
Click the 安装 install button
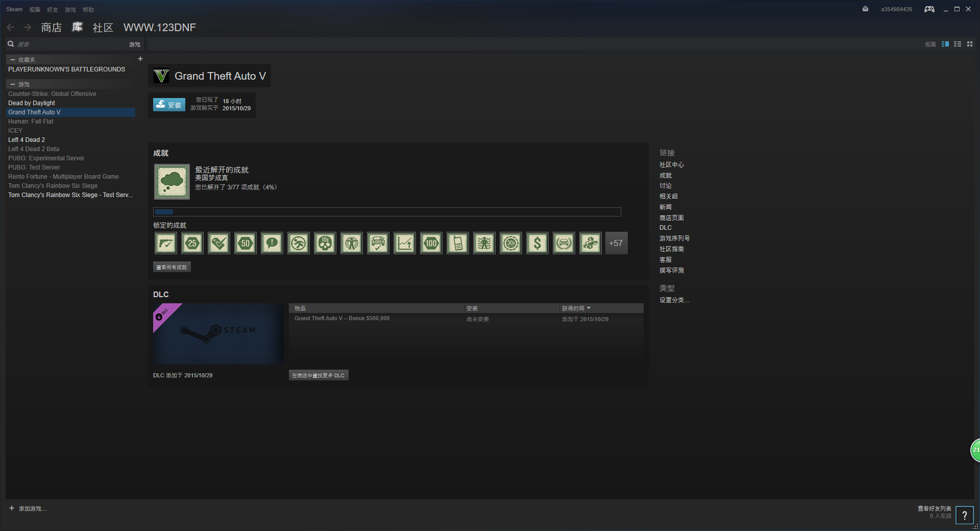(x=169, y=105)
